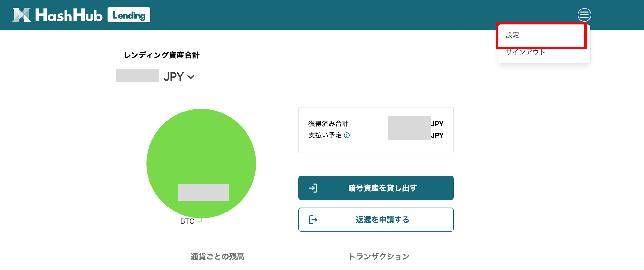This screenshot has width=644, height=270.
Task: Click the Lending badge in header
Action: pos(129,15)
